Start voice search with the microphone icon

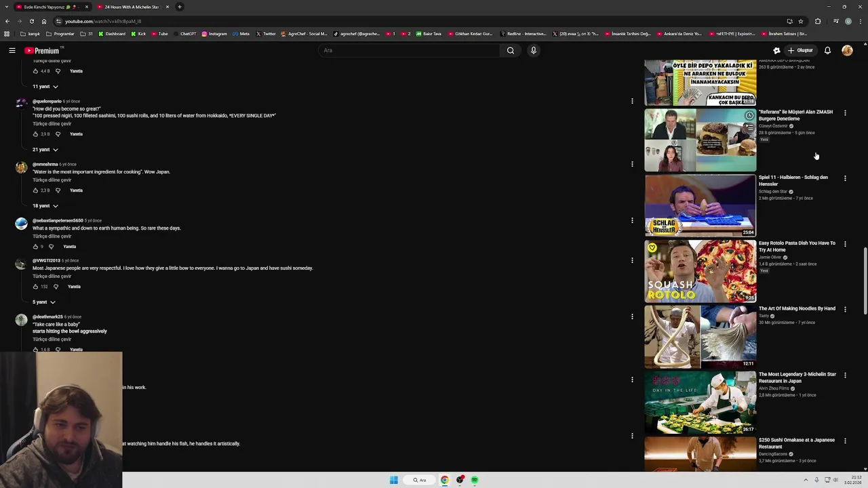[x=534, y=50]
